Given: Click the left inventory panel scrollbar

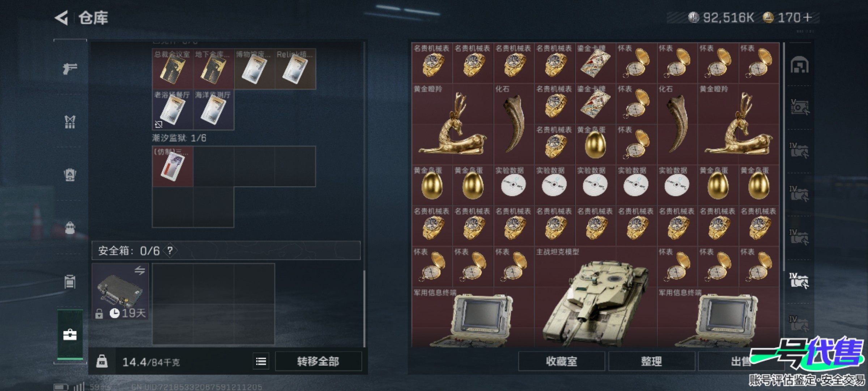Looking at the screenshot, I should [x=364, y=308].
